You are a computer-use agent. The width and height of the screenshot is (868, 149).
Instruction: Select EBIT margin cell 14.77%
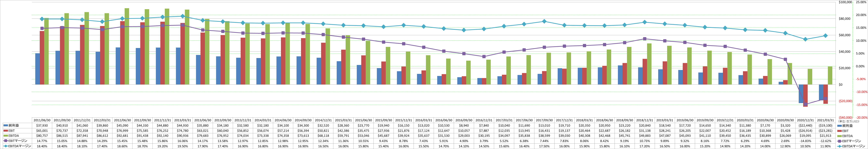[x=42, y=141]
